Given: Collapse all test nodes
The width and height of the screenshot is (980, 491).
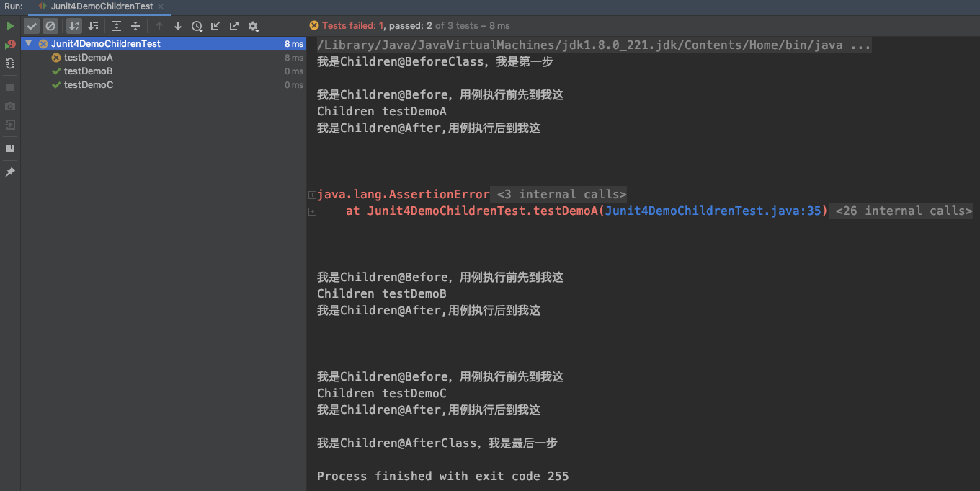Looking at the screenshot, I should (x=135, y=26).
